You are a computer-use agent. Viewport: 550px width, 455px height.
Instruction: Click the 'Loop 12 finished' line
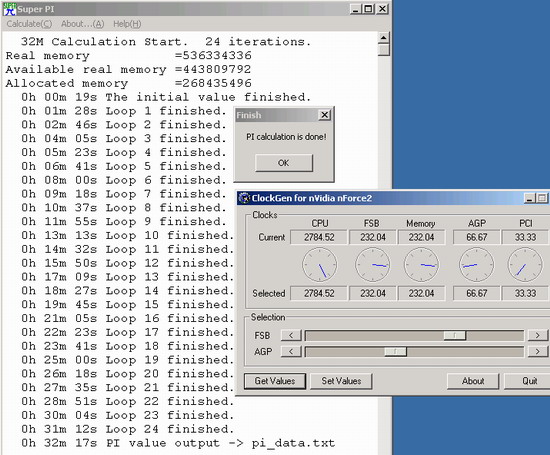coord(127,263)
